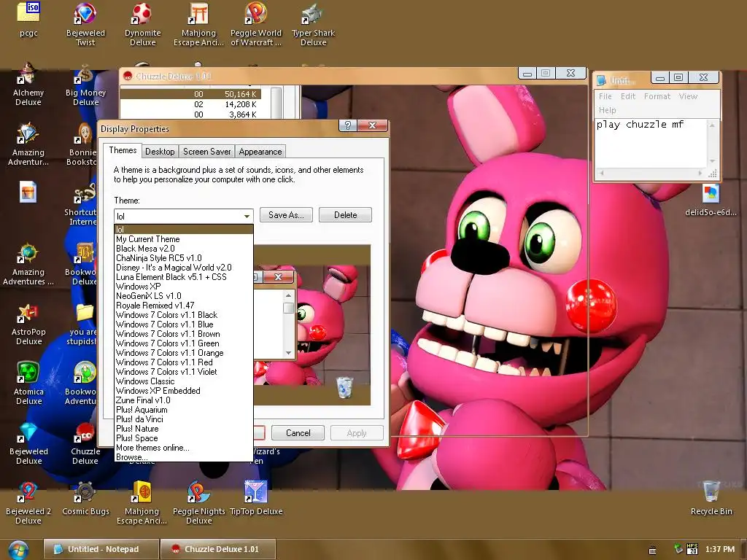Image resolution: width=747 pixels, height=560 pixels.
Task: Open Cosmic Bugs desktop shortcut
Action: click(x=85, y=498)
